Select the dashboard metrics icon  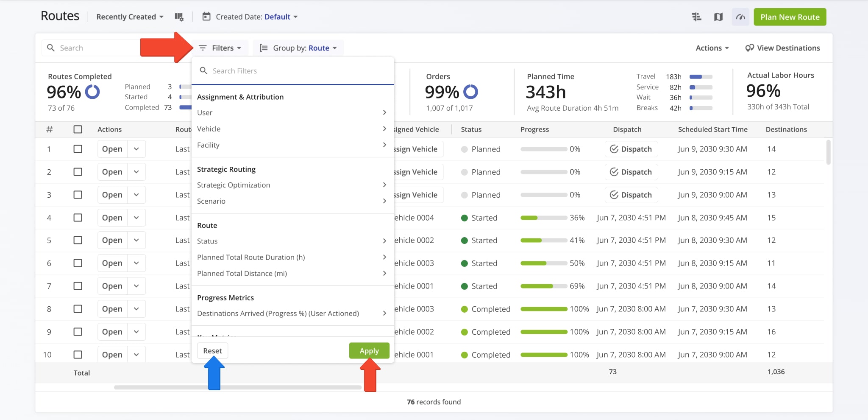coord(740,17)
